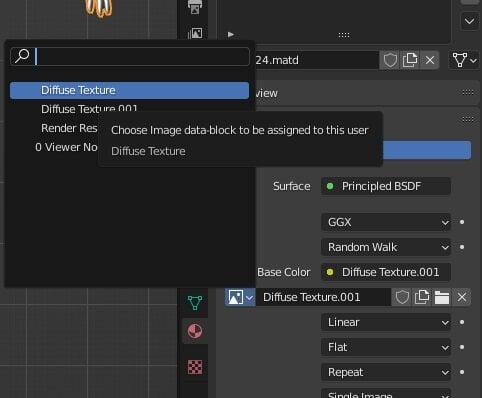Click the magnifier search icon
Viewport: 482px width, 398px height.
click(x=22, y=56)
